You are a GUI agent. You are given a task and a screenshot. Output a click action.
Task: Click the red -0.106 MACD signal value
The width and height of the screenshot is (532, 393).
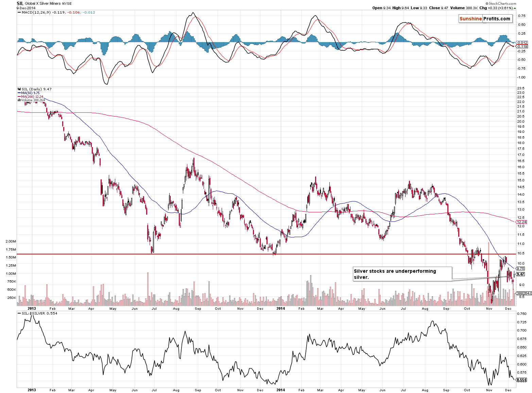tap(74, 13)
